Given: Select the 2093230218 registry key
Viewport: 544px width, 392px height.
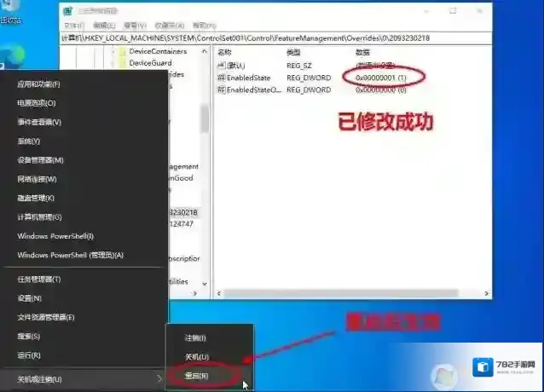Looking at the screenshot, I should 182,212.
